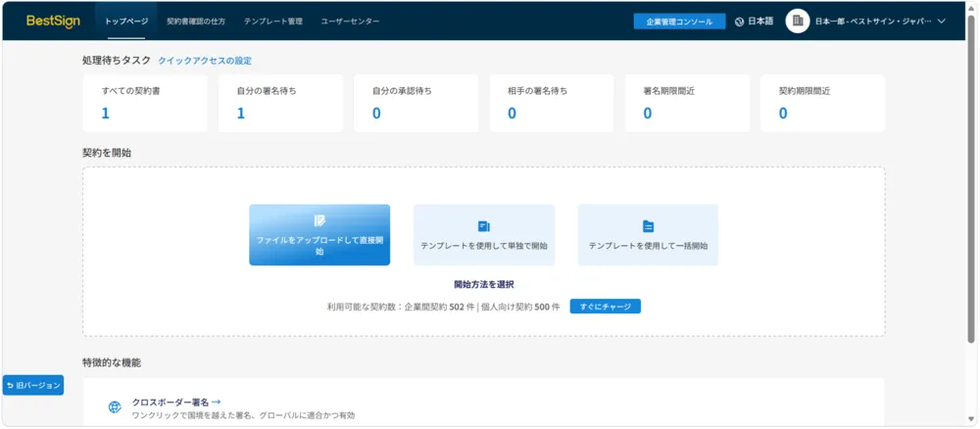The width and height of the screenshot is (980, 429).
Task: Open the 契約書確認の仕方 tab
Action: coord(196,22)
